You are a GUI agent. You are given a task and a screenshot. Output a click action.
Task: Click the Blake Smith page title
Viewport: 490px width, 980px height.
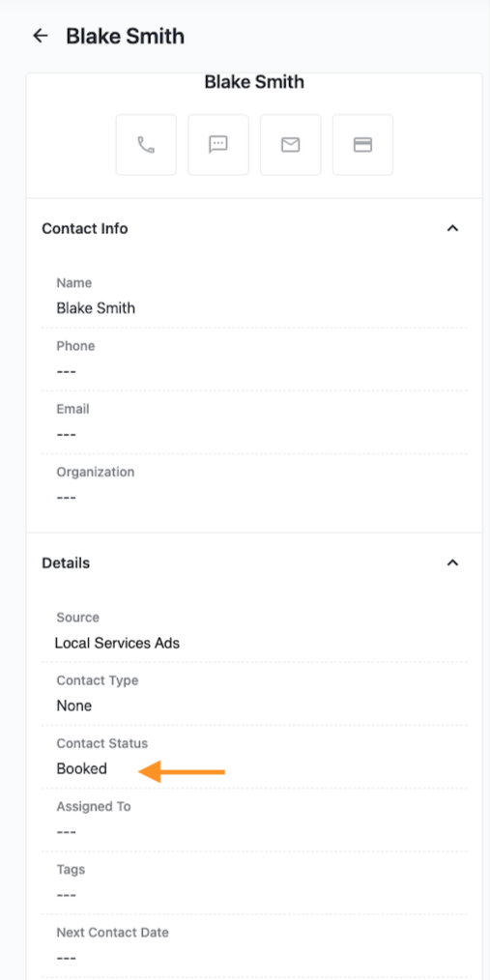(125, 37)
